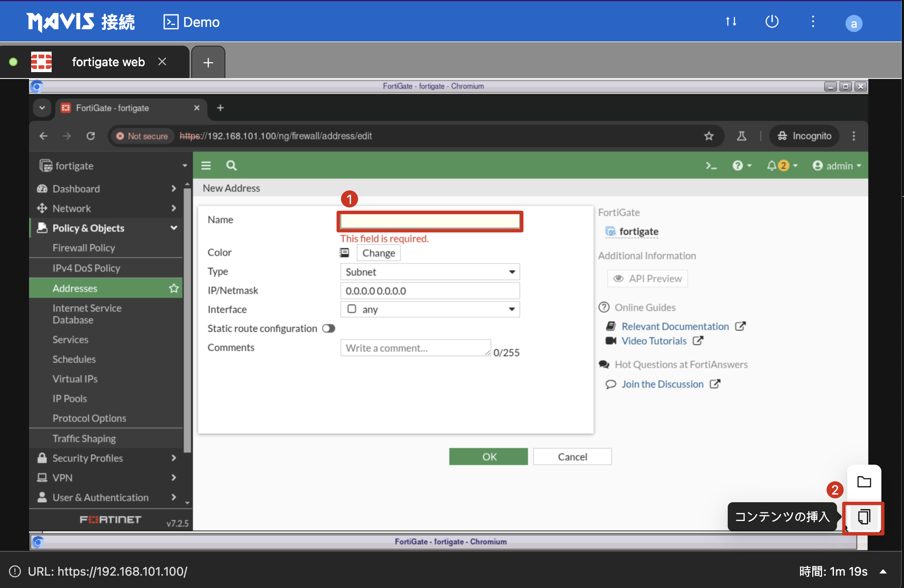This screenshot has width=904, height=588.
Task: Click the search magnifier in green toolbar
Action: coord(231,166)
